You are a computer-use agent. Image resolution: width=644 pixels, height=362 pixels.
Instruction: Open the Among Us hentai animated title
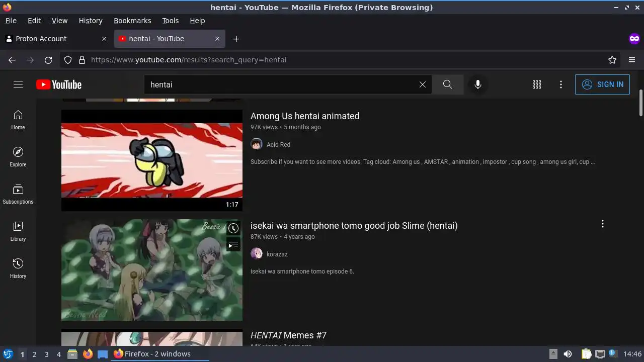(x=305, y=116)
